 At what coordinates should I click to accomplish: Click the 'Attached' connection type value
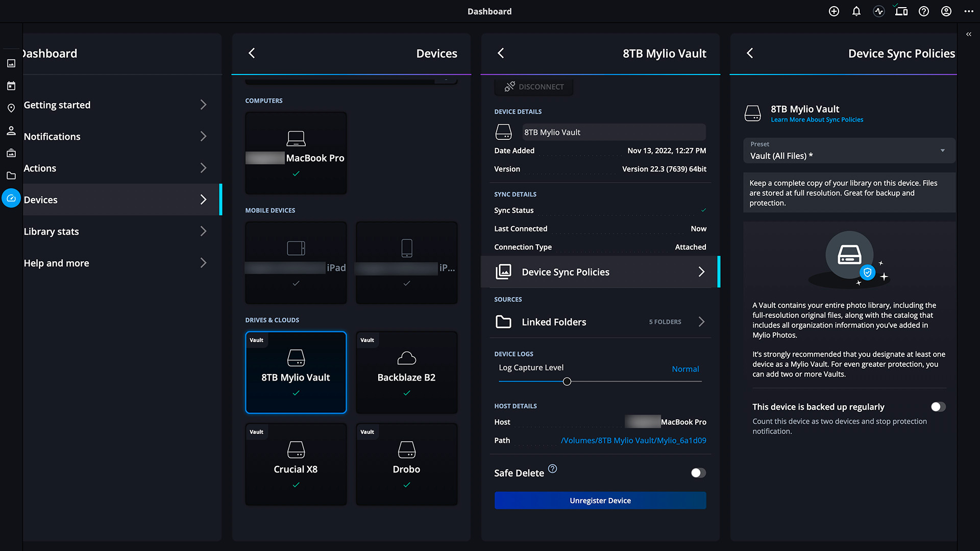tap(691, 247)
